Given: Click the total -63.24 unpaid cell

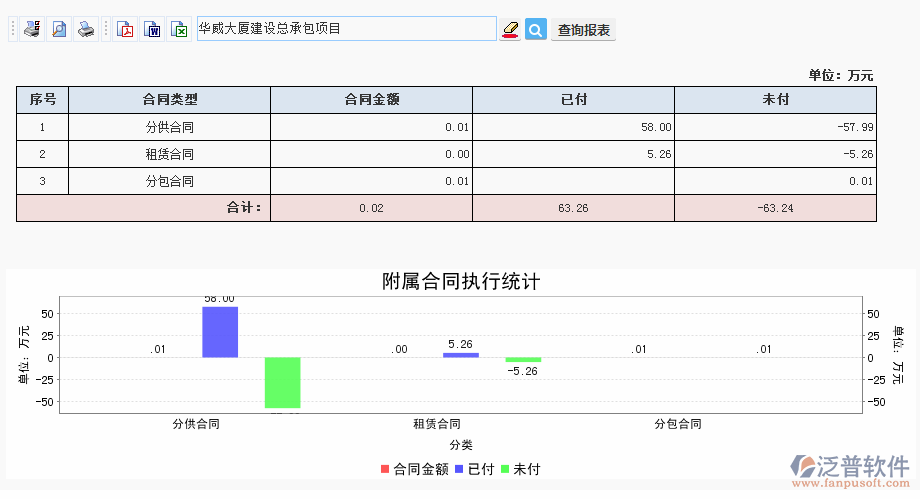Looking at the screenshot, I should pos(776,208).
